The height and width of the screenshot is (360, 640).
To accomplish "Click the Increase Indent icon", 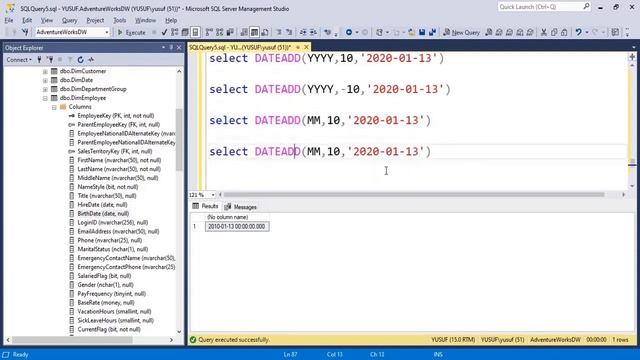I will coord(313,32).
